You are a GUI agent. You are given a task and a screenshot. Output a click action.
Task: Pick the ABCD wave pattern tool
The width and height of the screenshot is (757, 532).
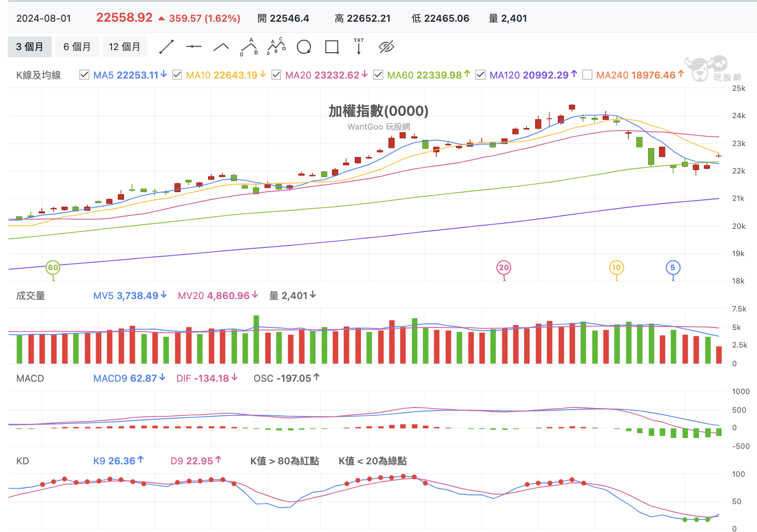click(276, 47)
